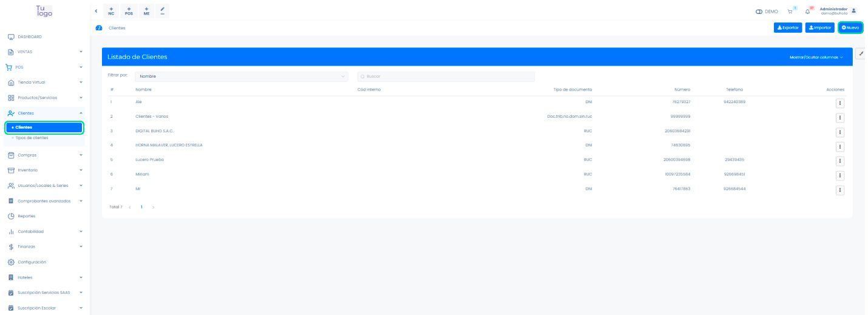The height and width of the screenshot is (315, 868).
Task: Open the notifications bell
Action: [808, 11]
